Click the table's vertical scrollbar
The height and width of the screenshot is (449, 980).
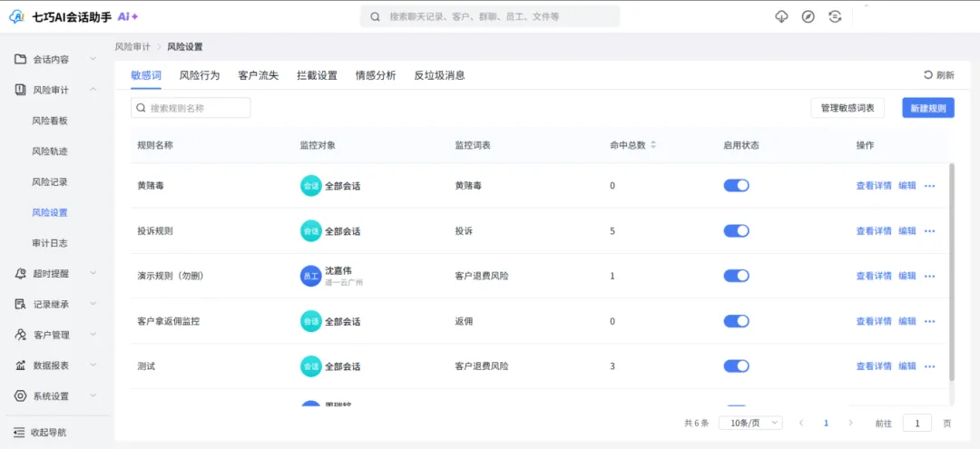[951, 272]
